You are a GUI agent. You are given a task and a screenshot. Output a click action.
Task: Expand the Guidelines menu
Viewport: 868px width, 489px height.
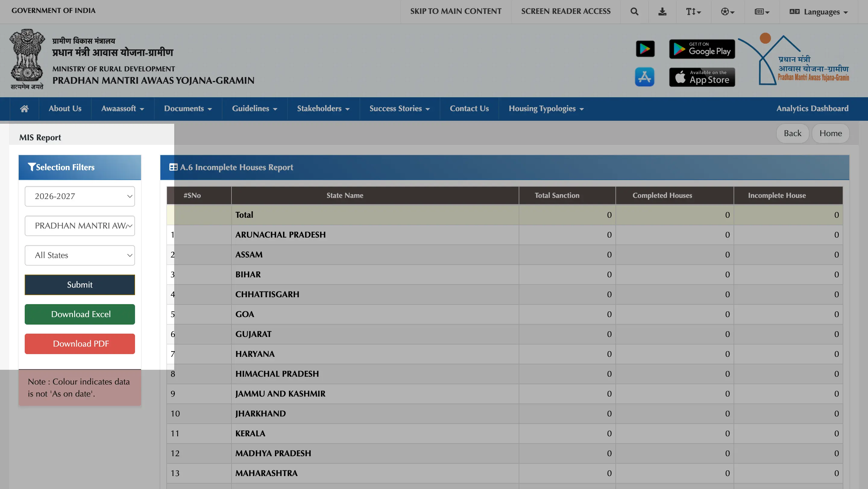[254, 109]
